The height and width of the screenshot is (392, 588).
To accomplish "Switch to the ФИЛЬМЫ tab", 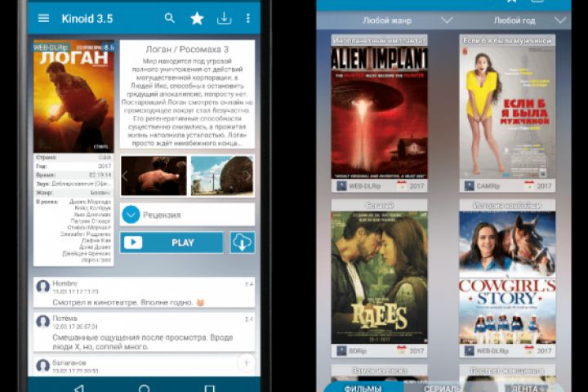I will [363, 388].
